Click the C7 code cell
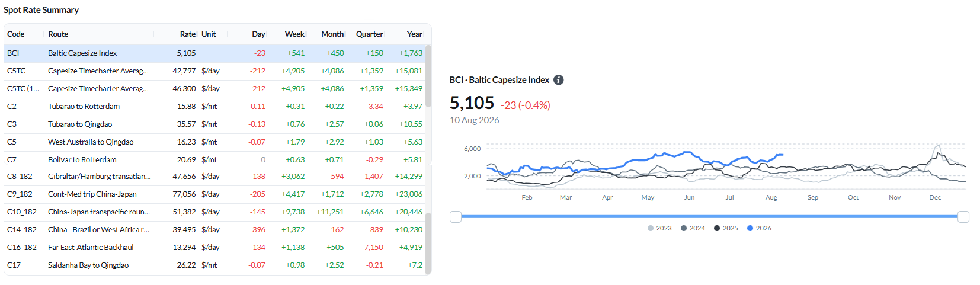This screenshot has height=285, width=980. (x=12, y=160)
